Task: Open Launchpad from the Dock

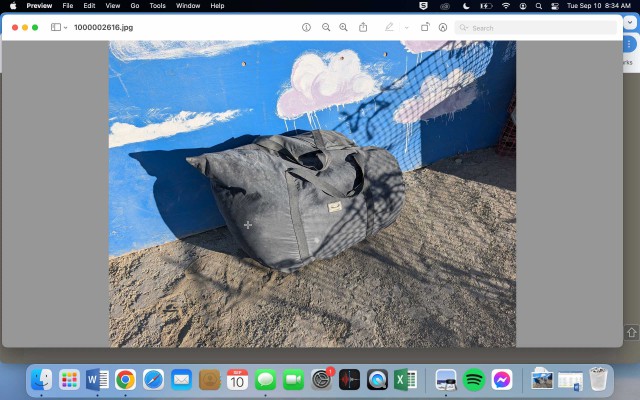Action: [x=69, y=380]
